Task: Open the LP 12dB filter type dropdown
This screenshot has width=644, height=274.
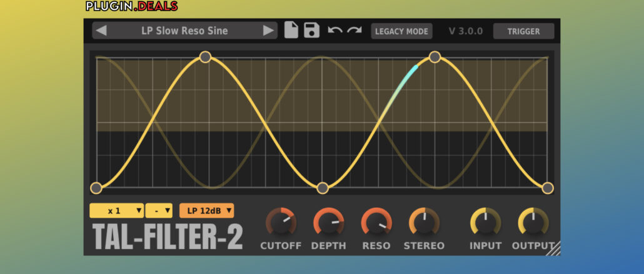Action: (206, 211)
